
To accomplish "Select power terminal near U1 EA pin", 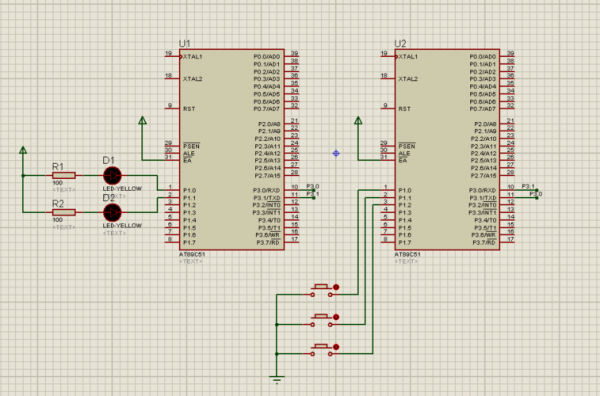I will tap(142, 121).
